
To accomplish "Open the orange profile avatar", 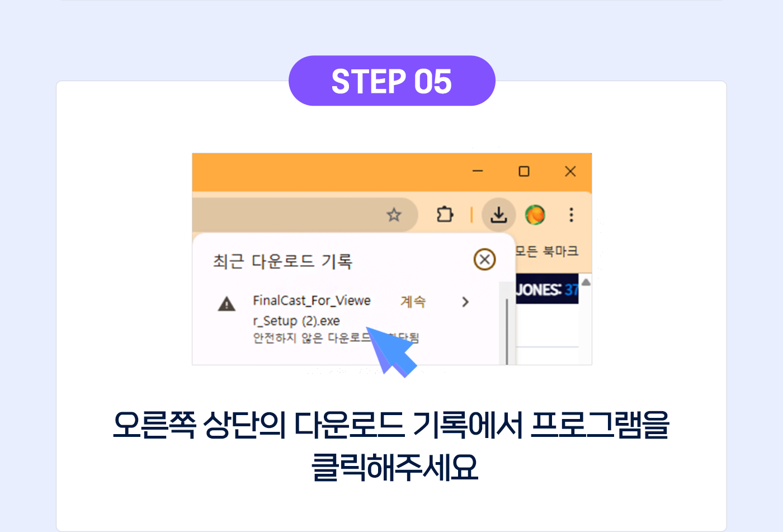I will click(x=535, y=215).
